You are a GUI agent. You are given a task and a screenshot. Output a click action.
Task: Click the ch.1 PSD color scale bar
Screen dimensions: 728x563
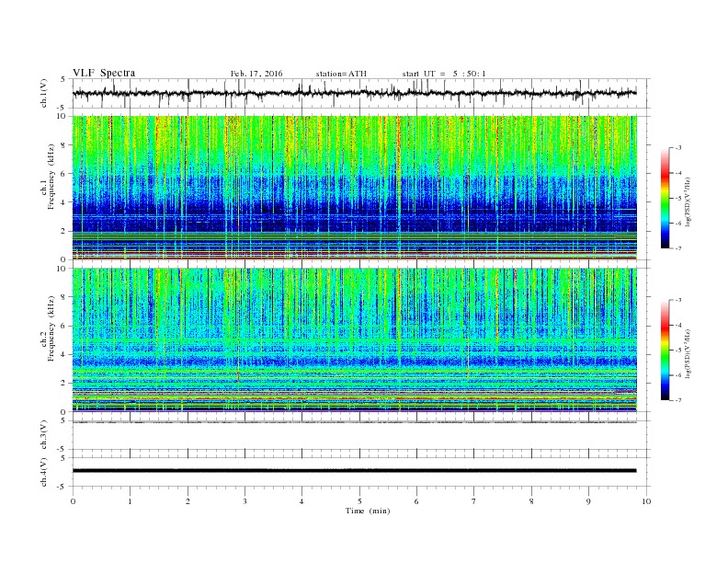point(665,198)
